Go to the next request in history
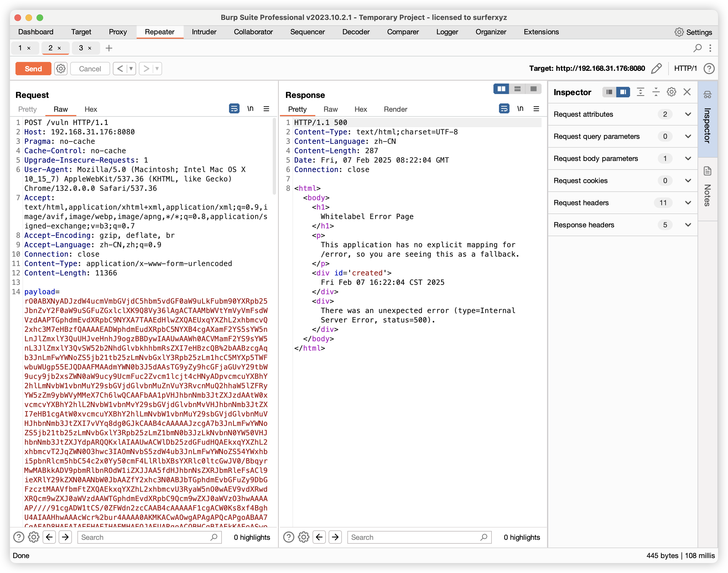Viewport: 728px width, 573px height. click(146, 69)
